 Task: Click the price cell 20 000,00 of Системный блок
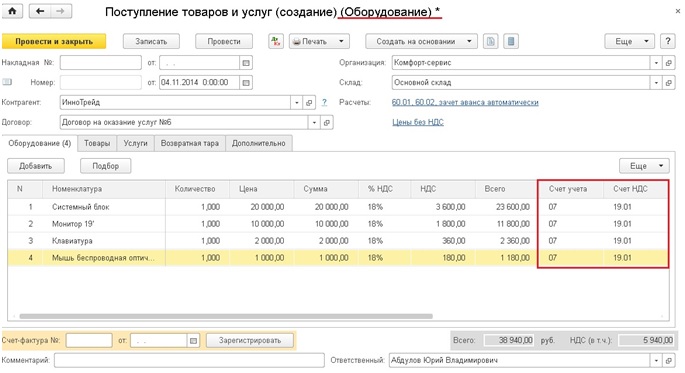pyautogui.click(x=261, y=207)
